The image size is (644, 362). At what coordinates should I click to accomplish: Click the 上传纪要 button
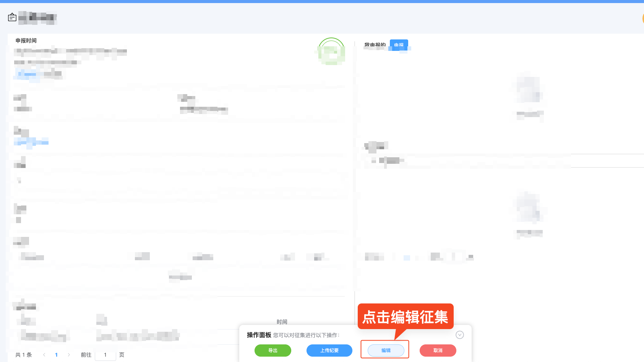(x=329, y=351)
